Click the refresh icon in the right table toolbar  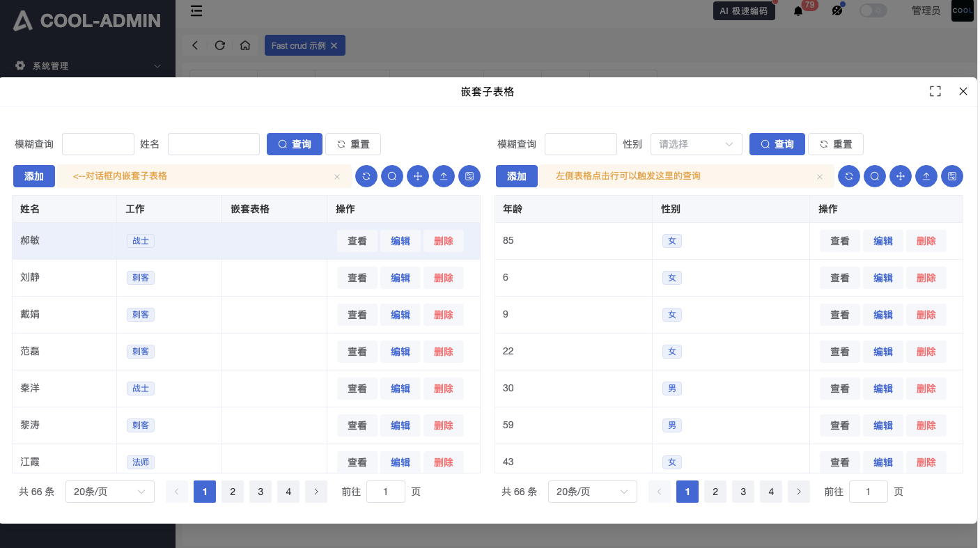coord(849,176)
